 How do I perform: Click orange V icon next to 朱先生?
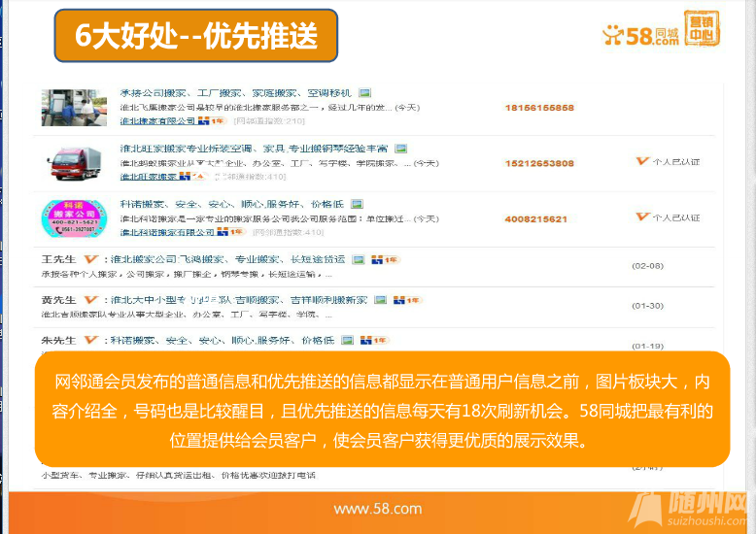tap(91, 340)
